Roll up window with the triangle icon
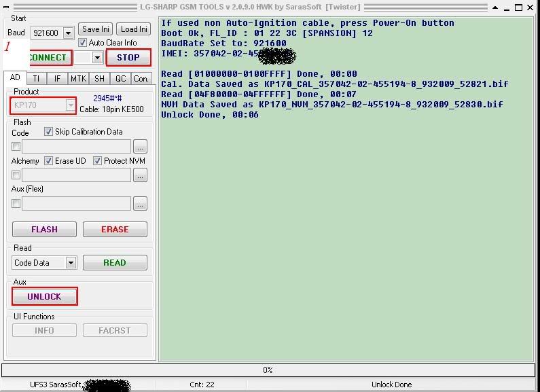Viewport: 540px width, 392px height. [495, 7]
